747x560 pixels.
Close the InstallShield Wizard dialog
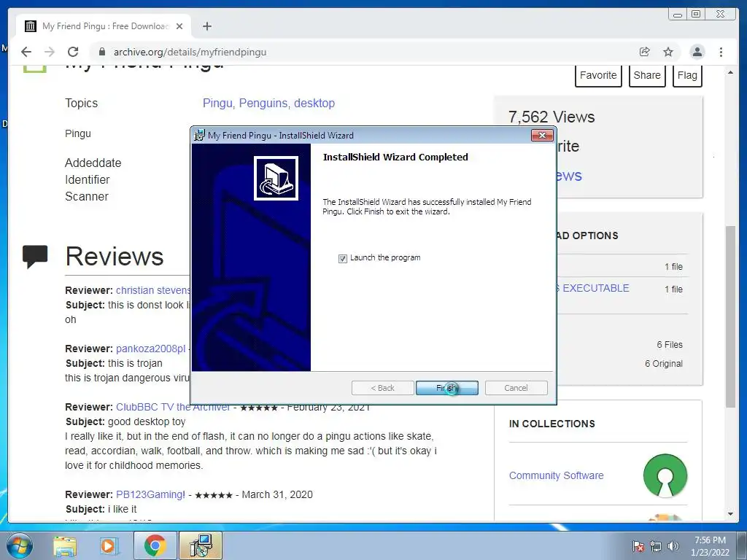tap(542, 135)
